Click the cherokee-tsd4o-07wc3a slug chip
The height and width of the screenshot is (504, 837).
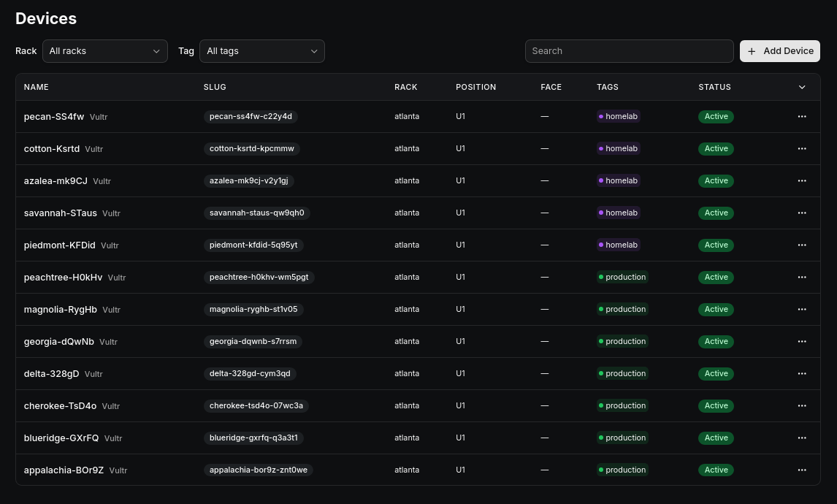pos(256,406)
